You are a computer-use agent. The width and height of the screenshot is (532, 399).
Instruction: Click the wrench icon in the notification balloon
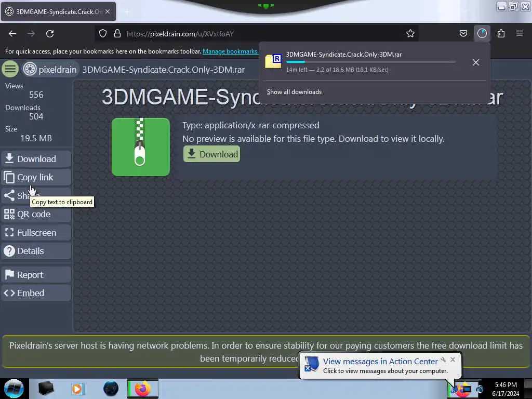[x=443, y=360]
